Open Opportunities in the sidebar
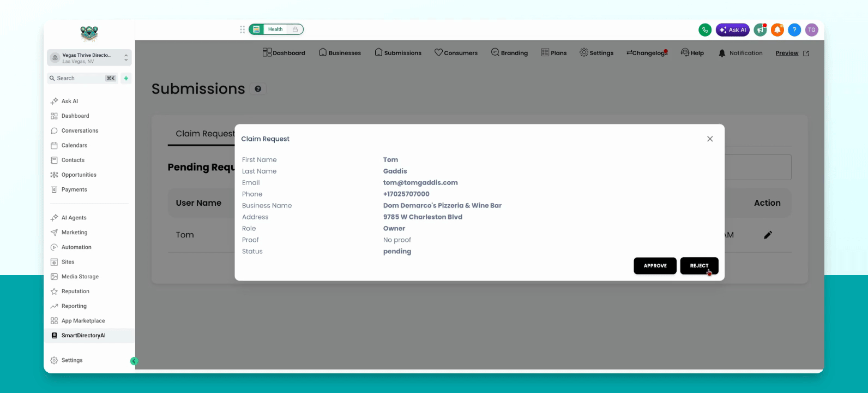This screenshot has height=393, width=868. 79,175
